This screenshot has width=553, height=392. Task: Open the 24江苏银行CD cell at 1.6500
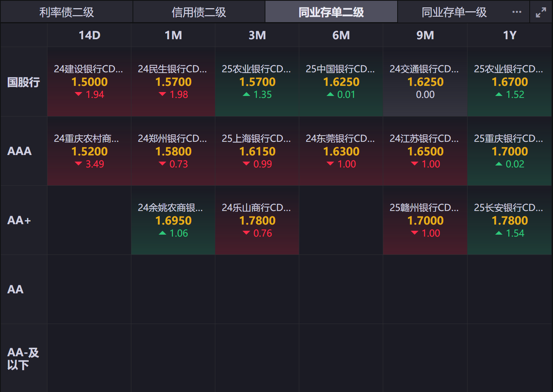pos(425,151)
